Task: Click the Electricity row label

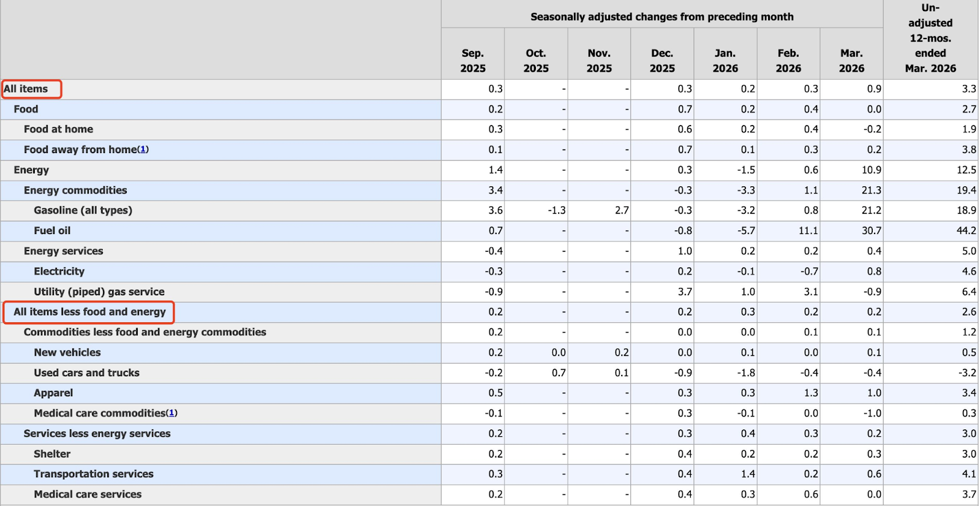Action: coord(59,271)
